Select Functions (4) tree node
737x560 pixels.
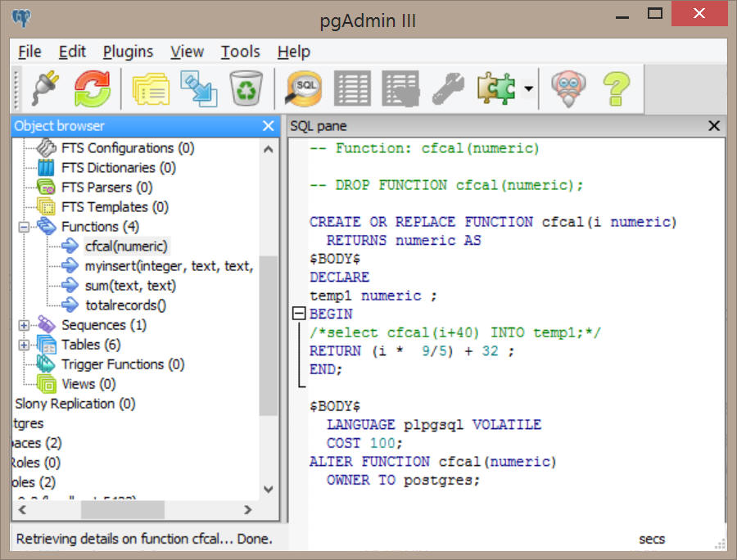pyautogui.click(x=100, y=227)
